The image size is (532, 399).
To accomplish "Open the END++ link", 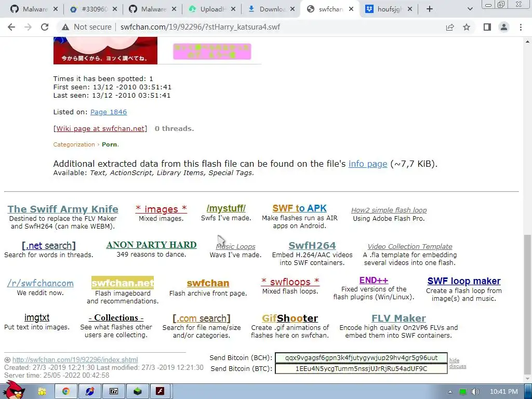I will (x=374, y=280).
